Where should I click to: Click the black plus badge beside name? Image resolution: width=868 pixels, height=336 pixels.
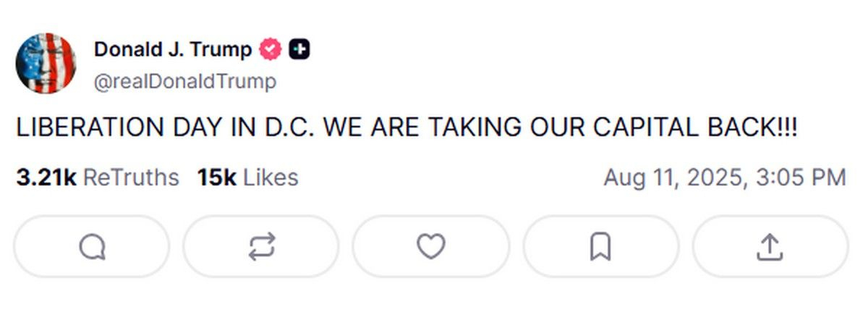pyautogui.click(x=299, y=50)
